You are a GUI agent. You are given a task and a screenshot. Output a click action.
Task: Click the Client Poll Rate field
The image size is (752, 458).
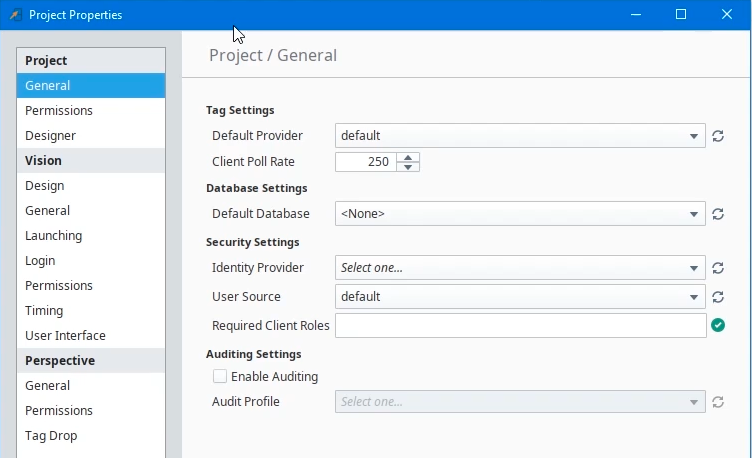[366, 162]
